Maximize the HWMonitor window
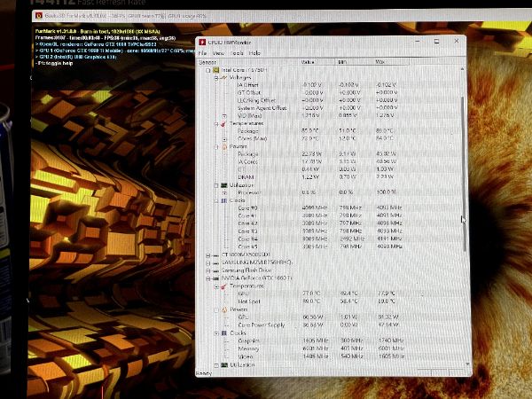532x399 pixels. 436,42
